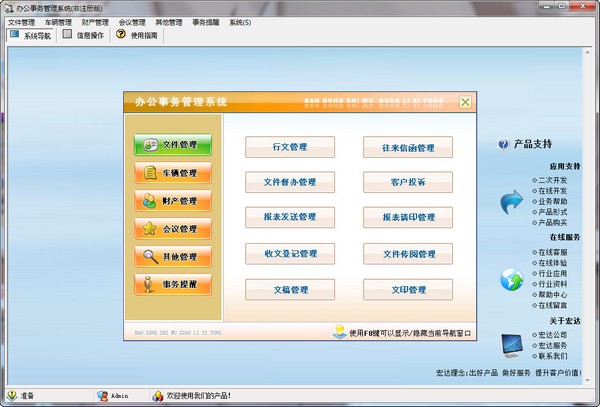Choose 其他管理 magnifier button in sidebar
Screen dimensions: 600x407
pyautogui.click(x=173, y=257)
